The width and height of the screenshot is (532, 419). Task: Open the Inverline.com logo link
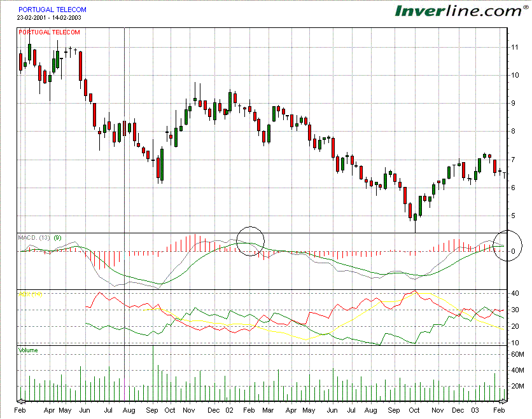[462, 11]
